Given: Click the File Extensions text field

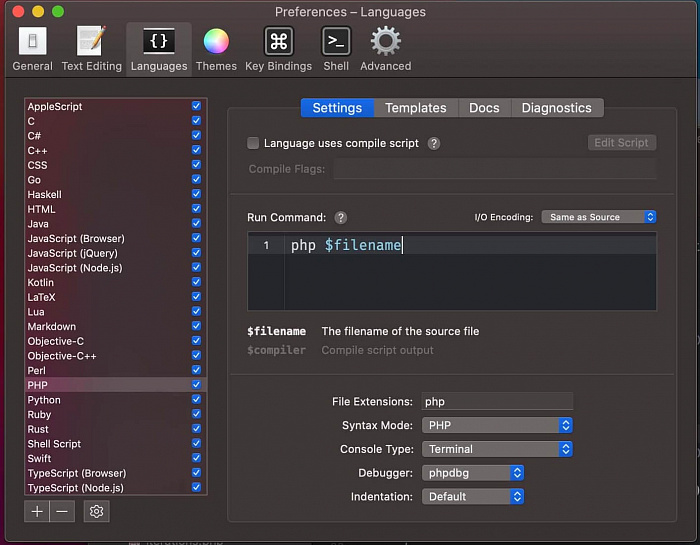Looking at the screenshot, I should (497, 401).
